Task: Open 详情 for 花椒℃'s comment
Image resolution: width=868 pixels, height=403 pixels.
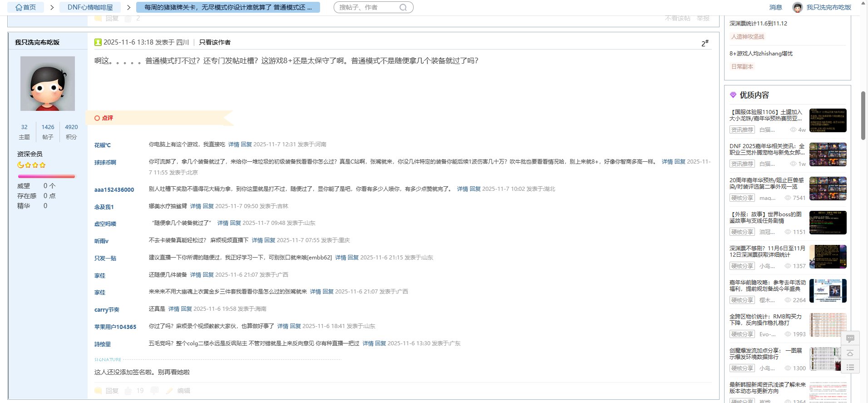Action: 233,144
